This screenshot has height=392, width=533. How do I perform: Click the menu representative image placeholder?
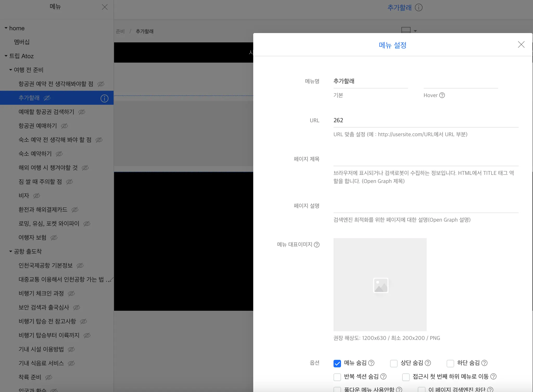pyautogui.click(x=380, y=284)
